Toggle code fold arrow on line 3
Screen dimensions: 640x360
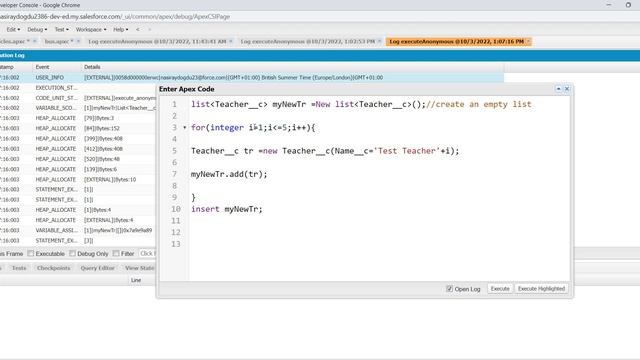pos(184,128)
